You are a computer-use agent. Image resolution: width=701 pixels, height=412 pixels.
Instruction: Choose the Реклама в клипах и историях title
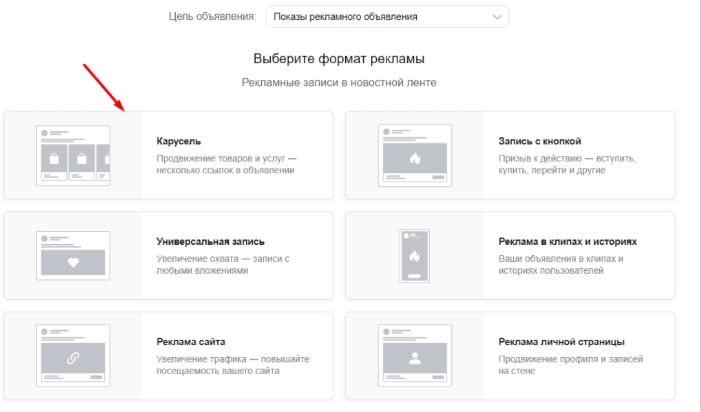(567, 242)
